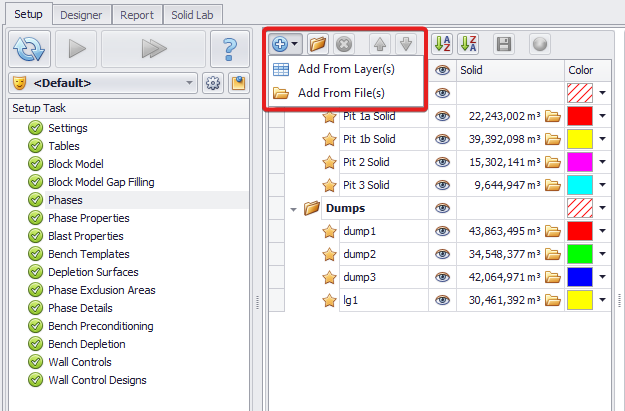Click the grey sphere toolbar icon
This screenshot has width=625, height=411.
540,44
